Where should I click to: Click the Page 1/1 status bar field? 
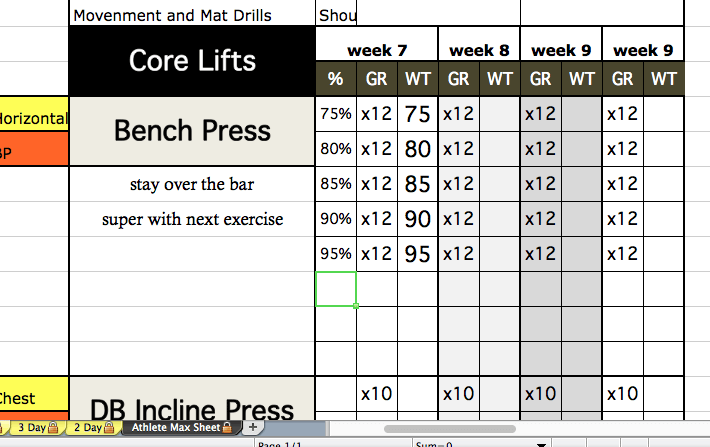(333, 444)
